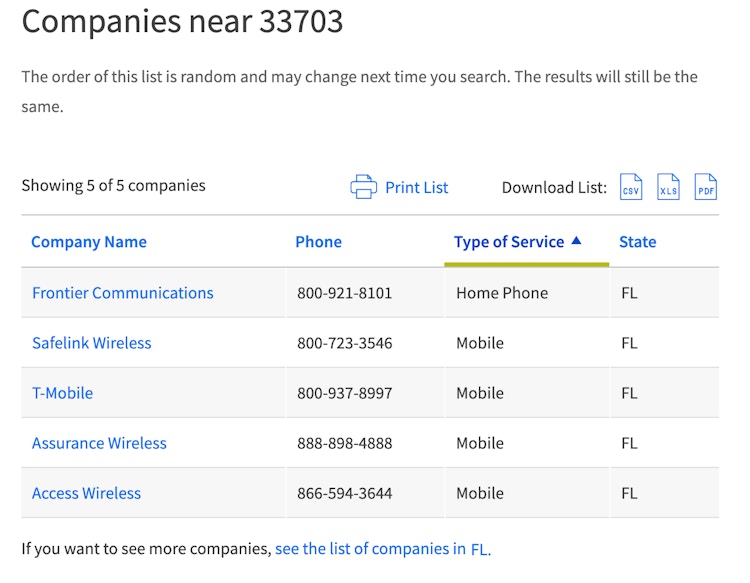Open the T-Mobile company link
The height and width of the screenshot is (583, 750).
pyautogui.click(x=63, y=393)
